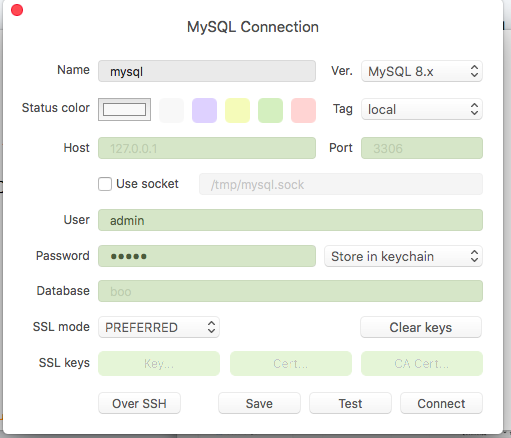511x438 pixels.
Task: Open the custom status color well
Action: pyautogui.click(x=124, y=109)
